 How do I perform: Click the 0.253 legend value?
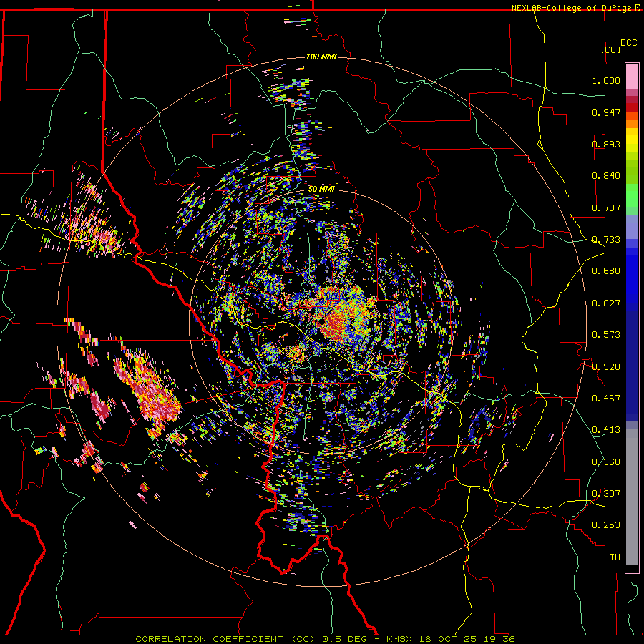[x=606, y=525]
